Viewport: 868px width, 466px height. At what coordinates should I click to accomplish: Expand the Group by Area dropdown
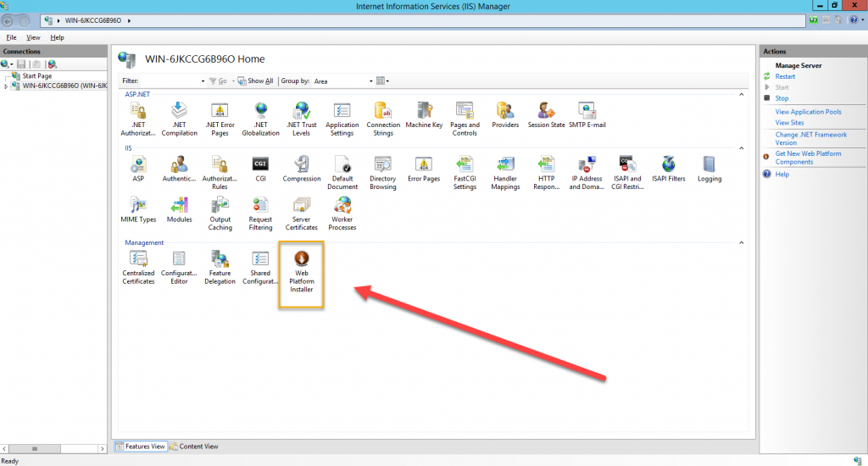(x=370, y=81)
